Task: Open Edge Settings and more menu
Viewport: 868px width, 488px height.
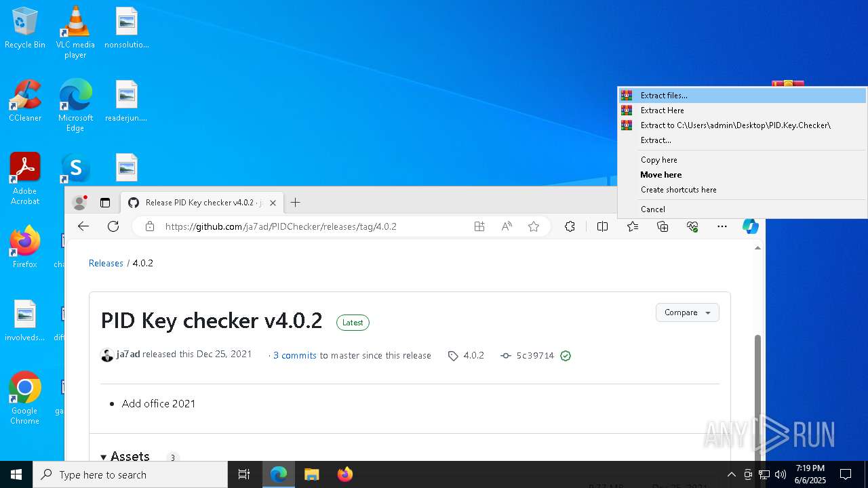Action: (722, 226)
